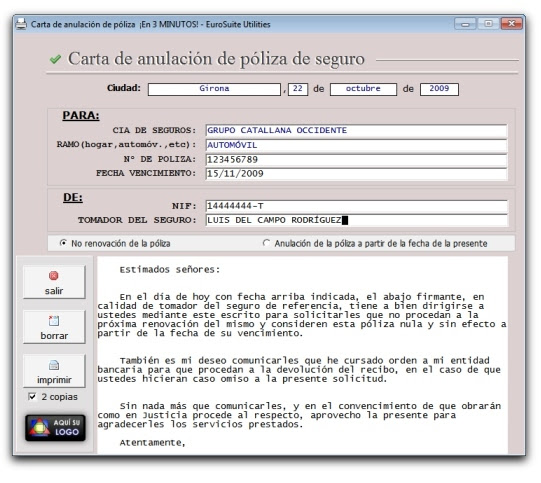Viewport: 541px width, 483px height.
Task: Toggle the 2 copias checkbox
Action: pos(32,397)
